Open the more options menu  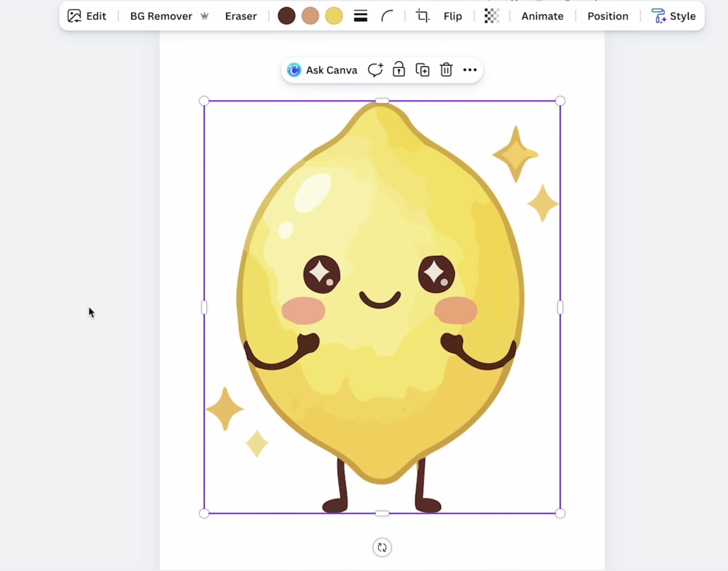pos(469,70)
